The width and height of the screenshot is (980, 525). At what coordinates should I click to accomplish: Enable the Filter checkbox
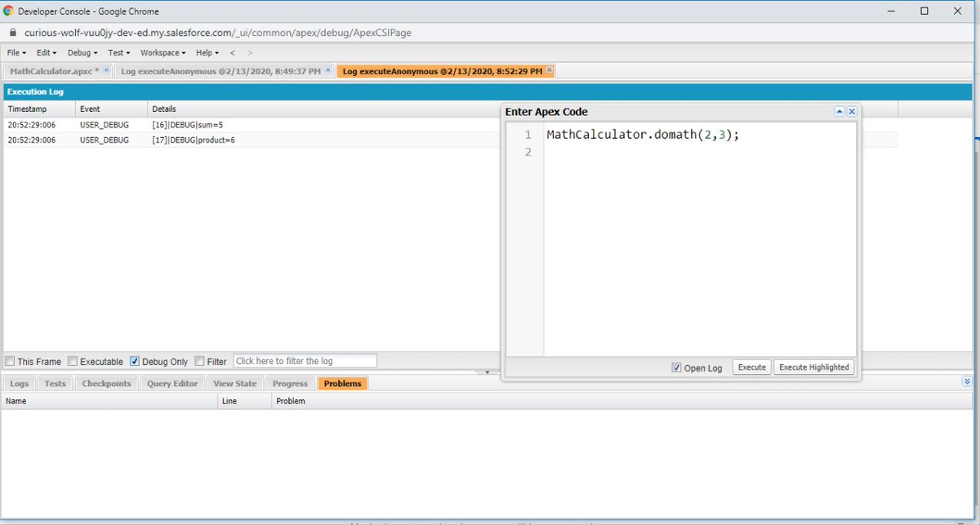click(x=199, y=361)
